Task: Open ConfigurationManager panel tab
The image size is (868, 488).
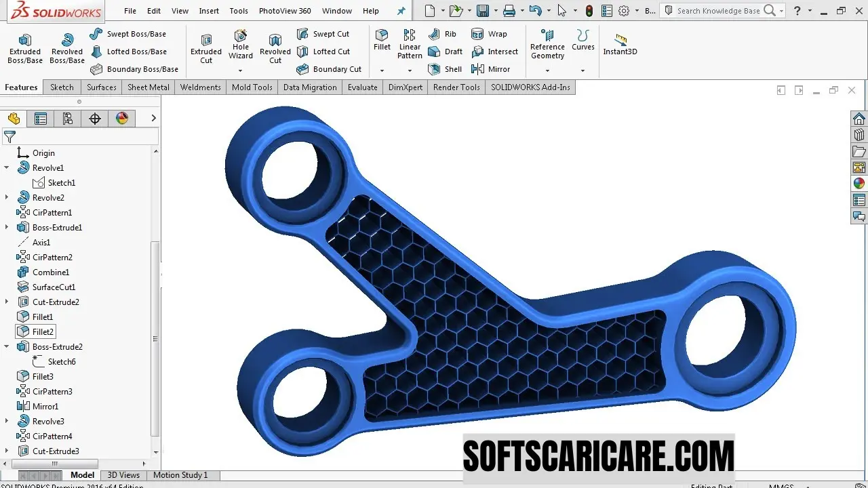Action: (68, 119)
